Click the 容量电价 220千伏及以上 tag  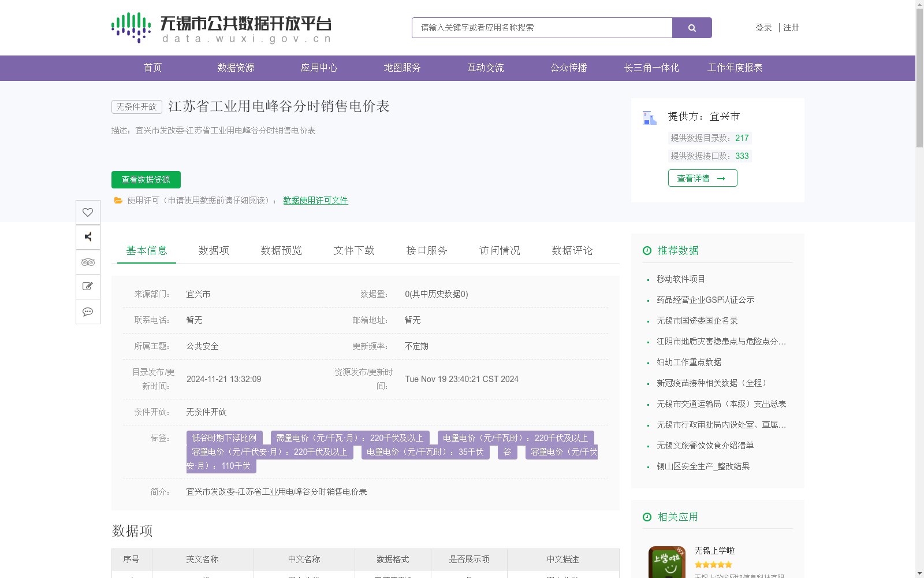(x=270, y=452)
